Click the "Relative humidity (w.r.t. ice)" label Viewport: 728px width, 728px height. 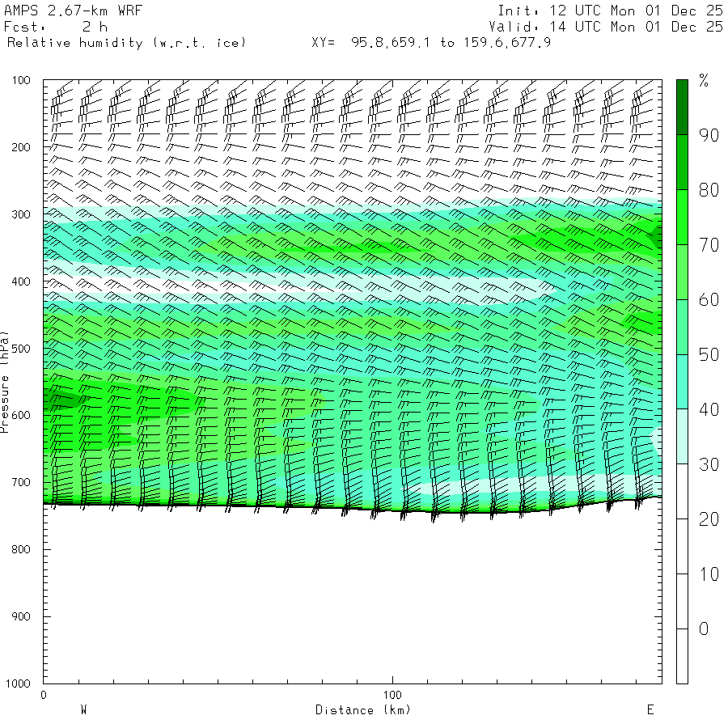(126, 43)
